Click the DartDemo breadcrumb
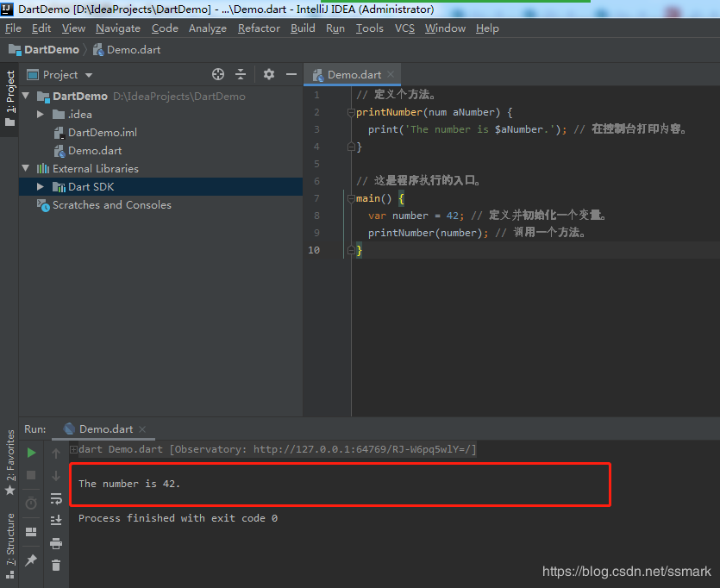The width and height of the screenshot is (720, 588). (52, 49)
